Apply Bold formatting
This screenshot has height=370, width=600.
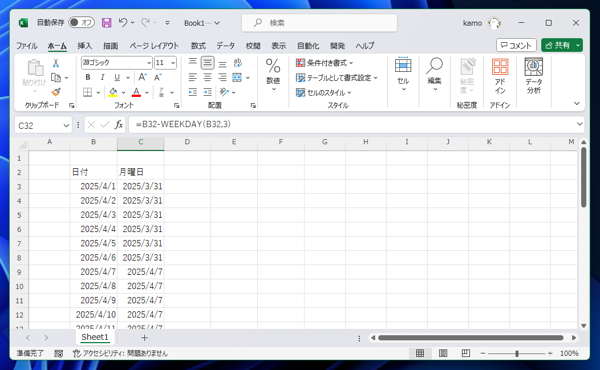point(88,78)
